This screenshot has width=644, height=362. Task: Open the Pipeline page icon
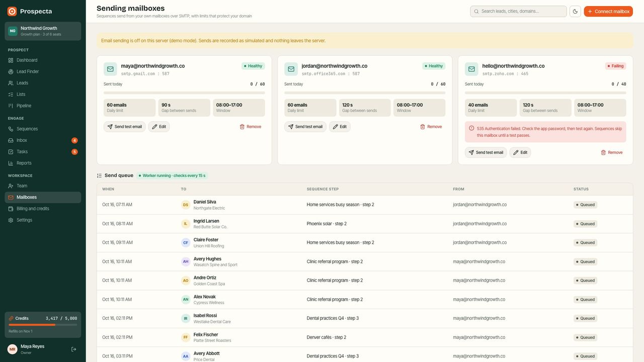pyautogui.click(x=11, y=106)
